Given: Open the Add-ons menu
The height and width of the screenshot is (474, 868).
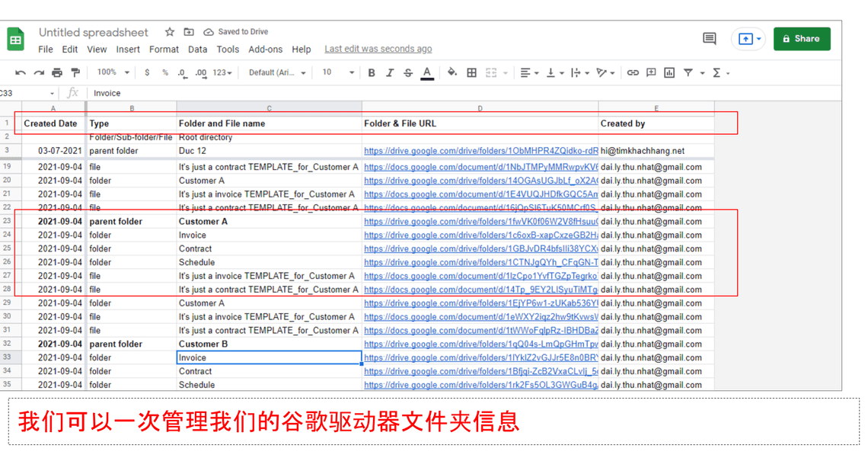Looking at the screenshot, I should [x=265, y=49].
